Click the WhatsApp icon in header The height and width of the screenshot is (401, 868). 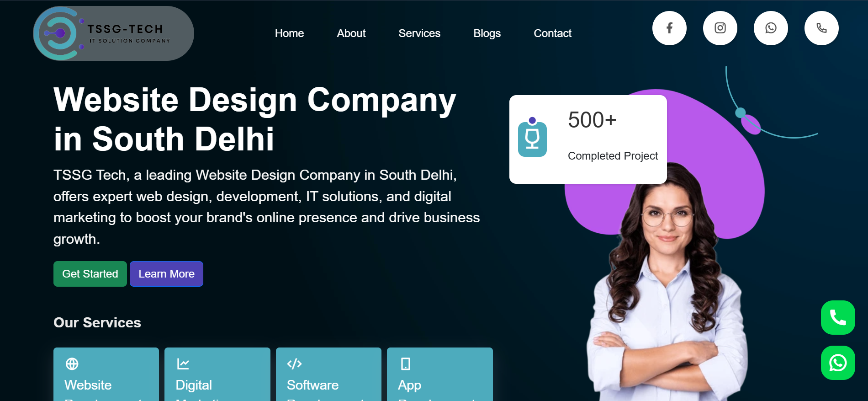click(x=771, y=28)
